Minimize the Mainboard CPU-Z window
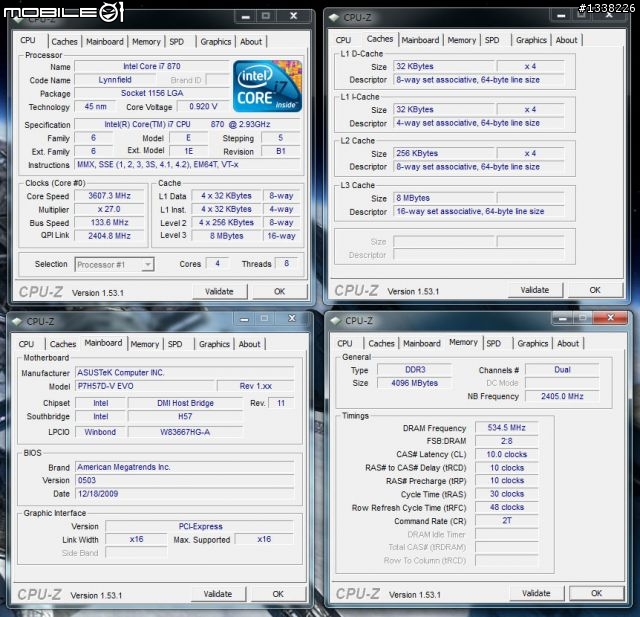Viewport: 640px width, 617px height. 244,319
